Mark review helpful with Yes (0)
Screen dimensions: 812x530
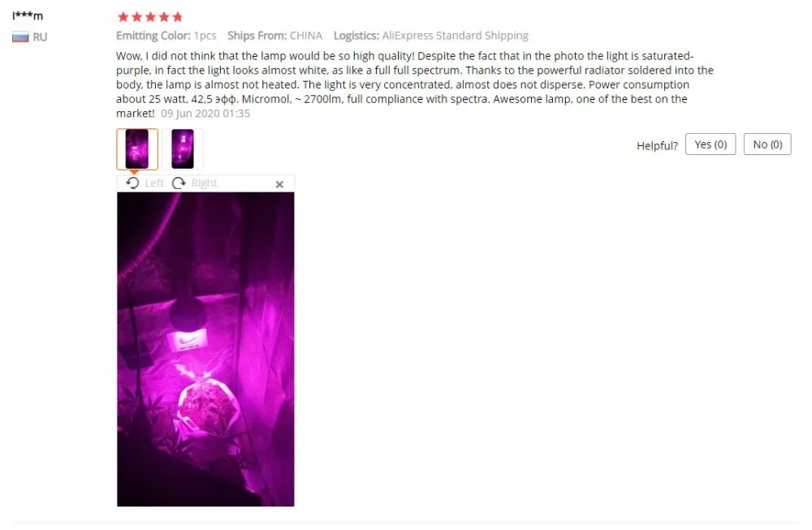tap(710, 144)
